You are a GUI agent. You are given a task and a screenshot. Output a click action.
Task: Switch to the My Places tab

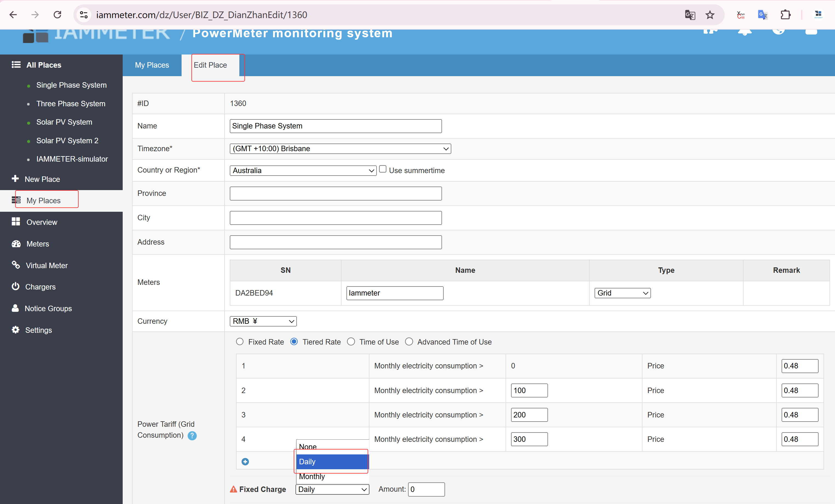click(152, 65)
